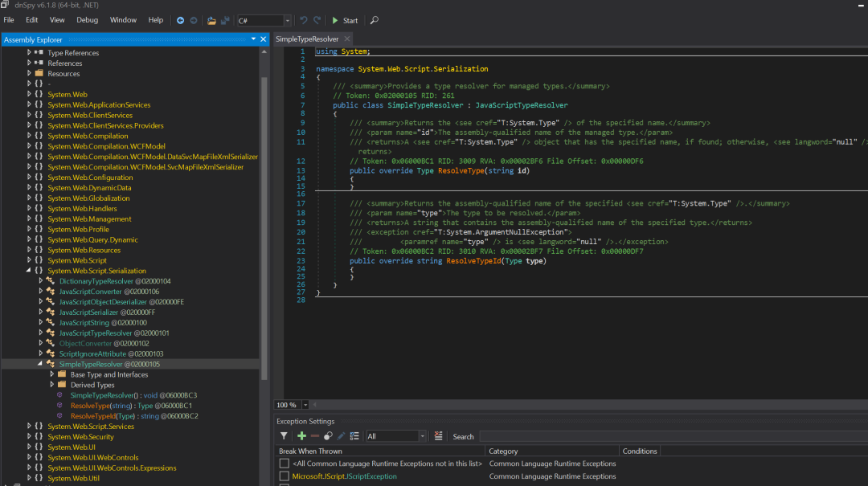This screenshot has width=868, height=486.
Task: Click the System.Web.Security namespace braces icon
Action: pos(39,437)
